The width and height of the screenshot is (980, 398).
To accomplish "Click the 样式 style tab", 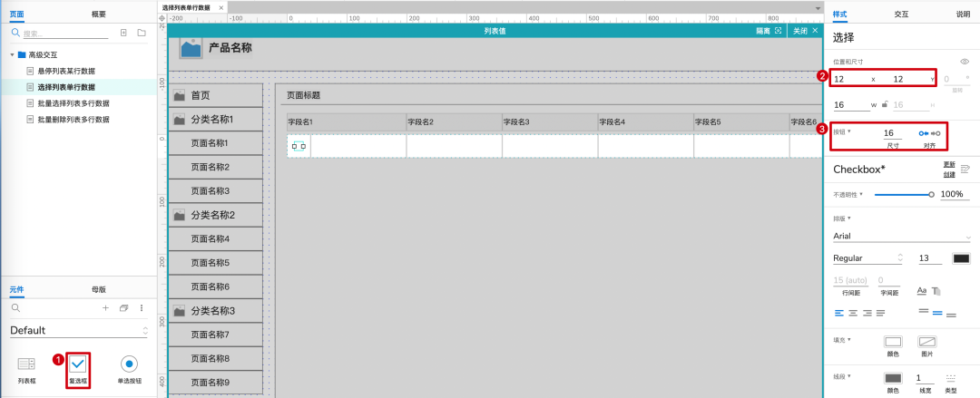I will pos(840,14).
